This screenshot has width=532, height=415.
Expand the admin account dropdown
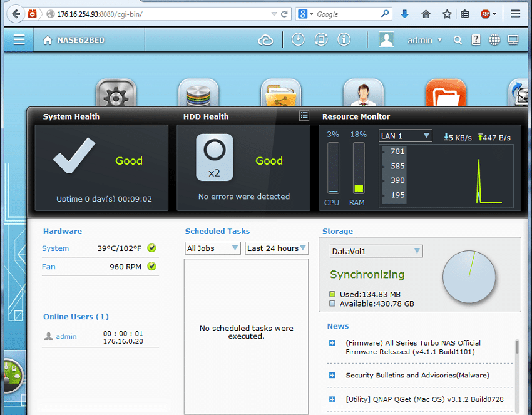[424, 41]
